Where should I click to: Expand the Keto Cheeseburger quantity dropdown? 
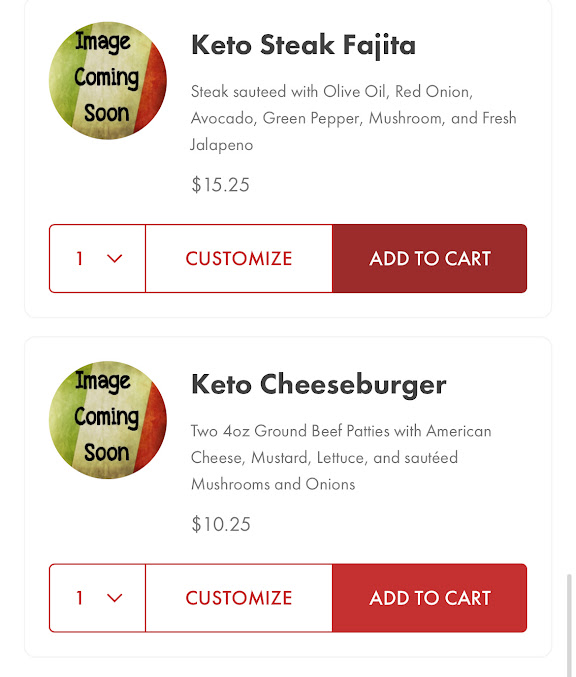coord(98,598)
